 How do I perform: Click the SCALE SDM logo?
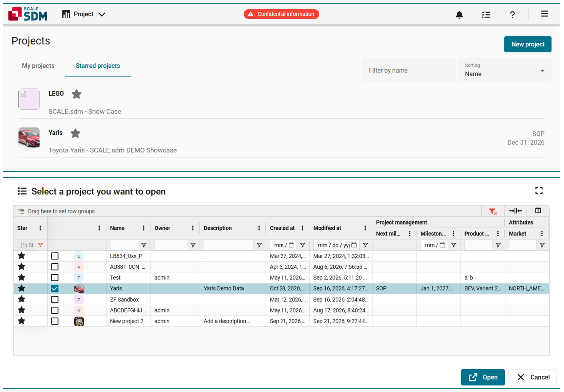point(28,14)
